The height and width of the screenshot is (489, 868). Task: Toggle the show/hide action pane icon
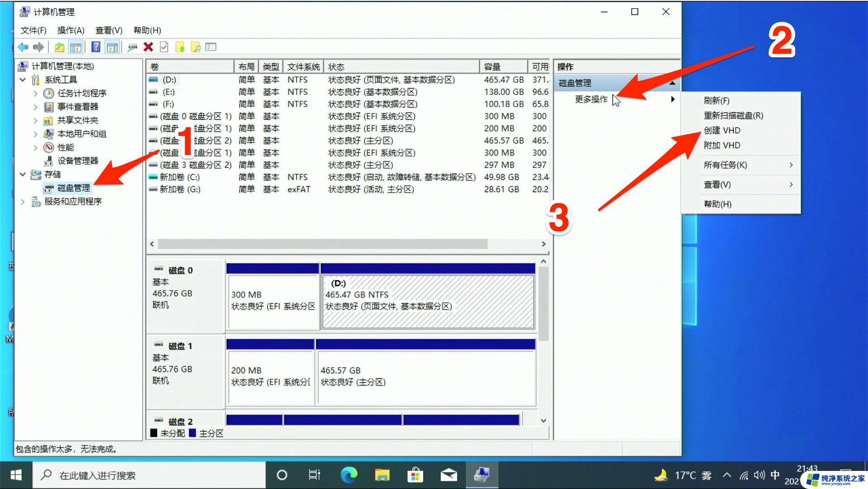point(112,47)
